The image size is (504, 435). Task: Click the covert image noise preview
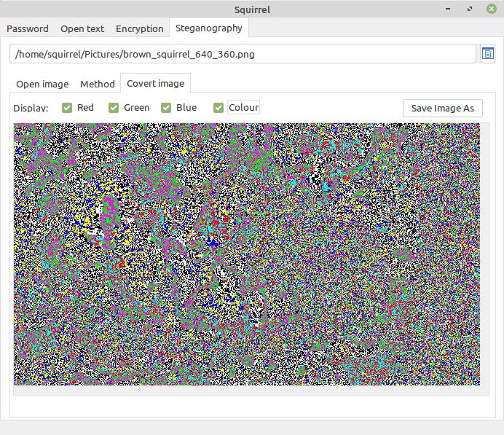pyautogui.click(x=246, y=254)
